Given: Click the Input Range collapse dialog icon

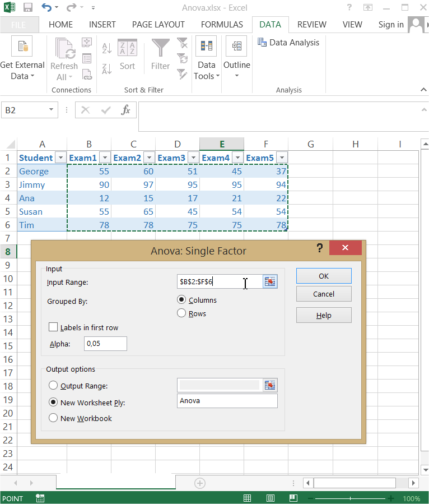Looking at the screenshot, I should (x=270, y=281).
